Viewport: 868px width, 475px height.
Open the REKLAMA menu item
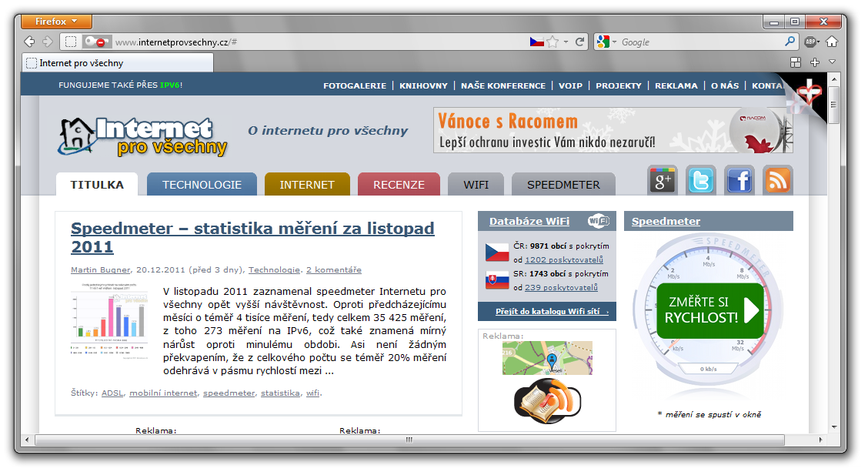tap(676, 85)
